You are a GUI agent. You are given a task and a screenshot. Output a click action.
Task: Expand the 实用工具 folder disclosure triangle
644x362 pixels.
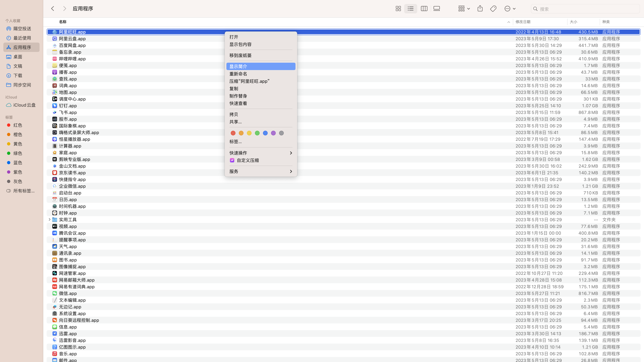coord(49,220)
